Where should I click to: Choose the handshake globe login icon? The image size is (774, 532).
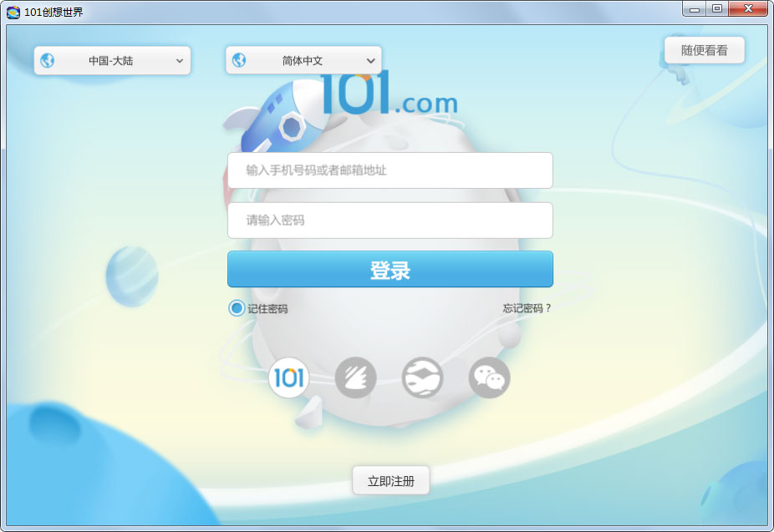[422, 377]
